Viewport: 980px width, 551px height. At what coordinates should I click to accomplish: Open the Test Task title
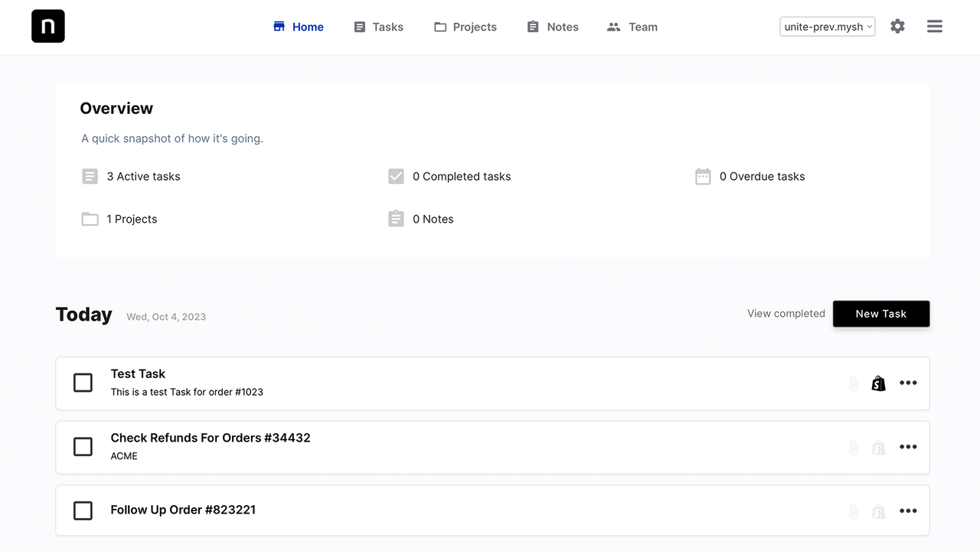[x=138, y=374]
